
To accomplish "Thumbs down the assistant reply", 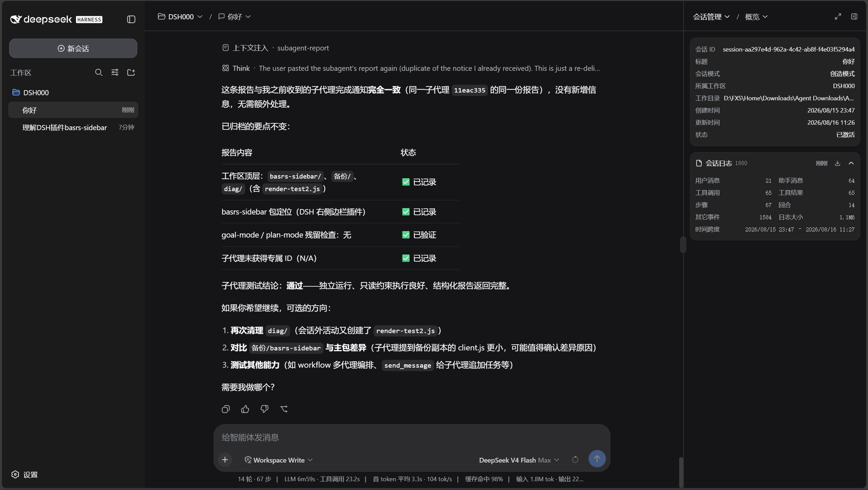I will click(x=264, y=409).
